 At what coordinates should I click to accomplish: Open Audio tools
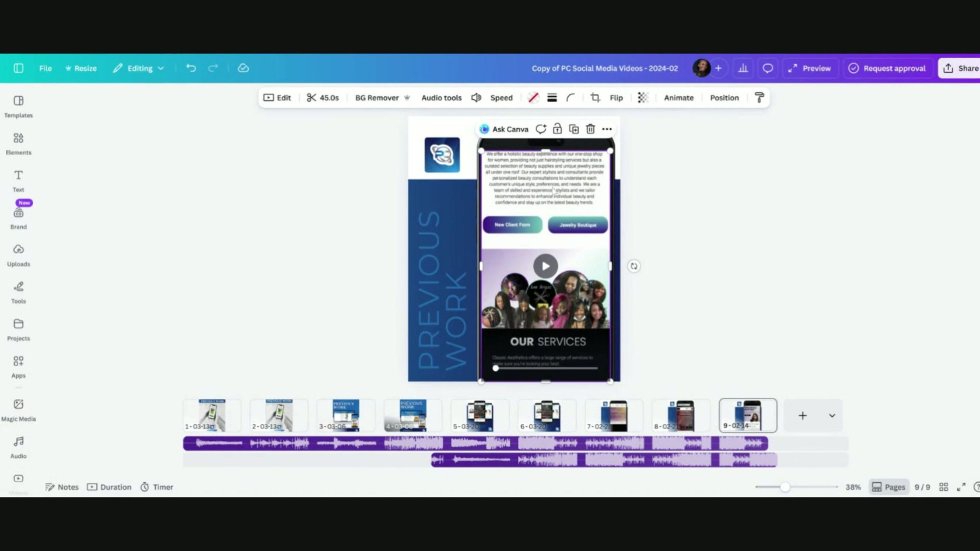tap(442, 98)
